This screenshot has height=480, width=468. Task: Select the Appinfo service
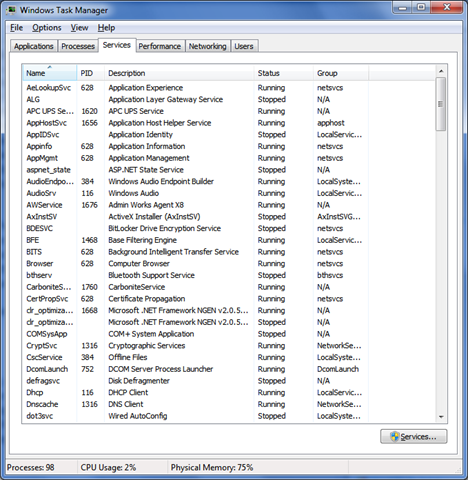(39, 146)
